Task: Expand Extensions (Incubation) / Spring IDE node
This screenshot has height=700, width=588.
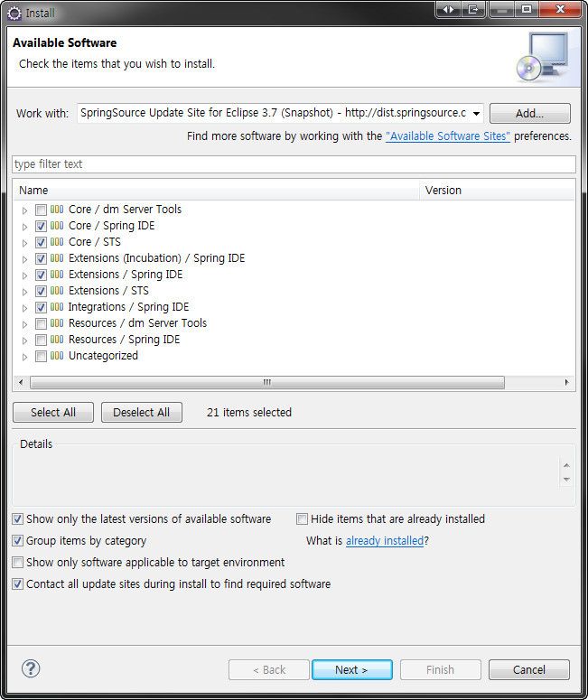Action: [25, 259]
